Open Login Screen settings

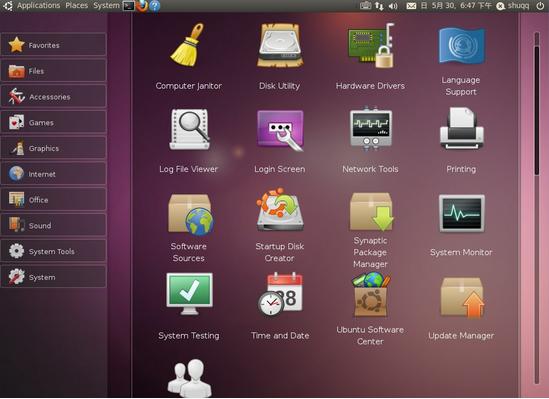(279, 141)
